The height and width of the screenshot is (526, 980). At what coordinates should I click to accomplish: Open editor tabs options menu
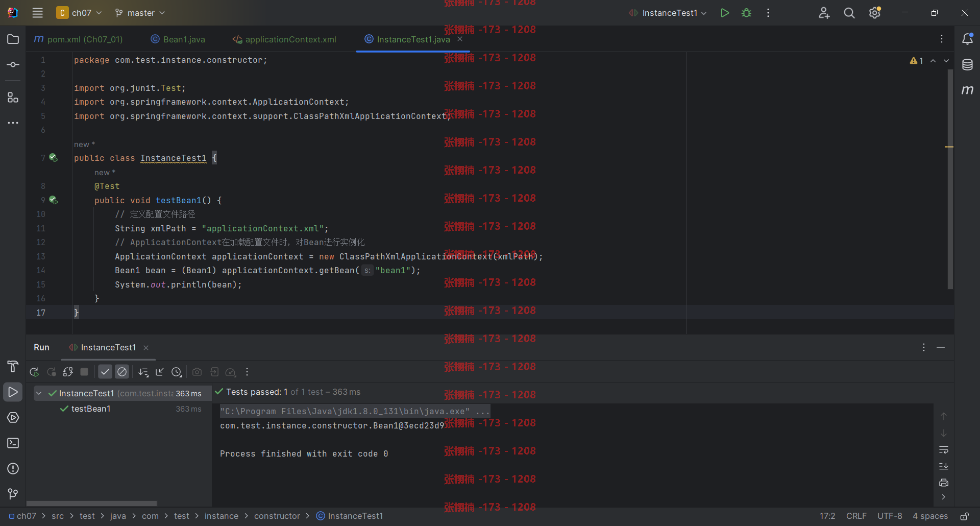pyautogui.click(x=942, y=39)
